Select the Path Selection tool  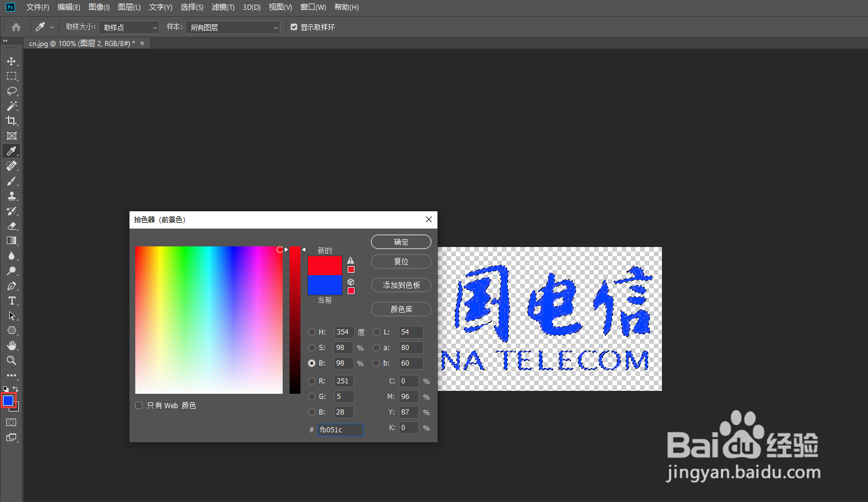[x=12, y=315]
